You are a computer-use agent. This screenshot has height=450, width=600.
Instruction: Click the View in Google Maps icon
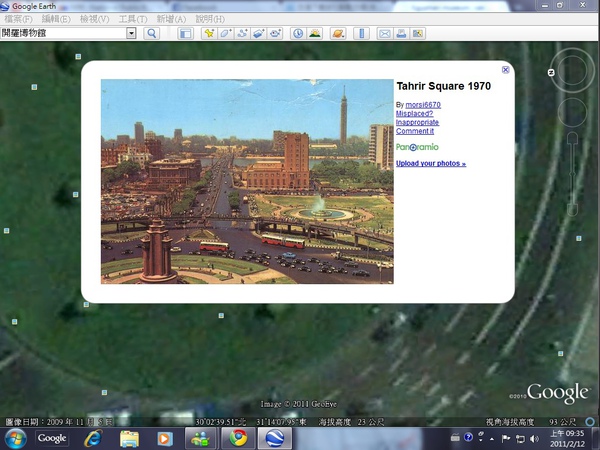pyautogui.click(x=417, y=34)
